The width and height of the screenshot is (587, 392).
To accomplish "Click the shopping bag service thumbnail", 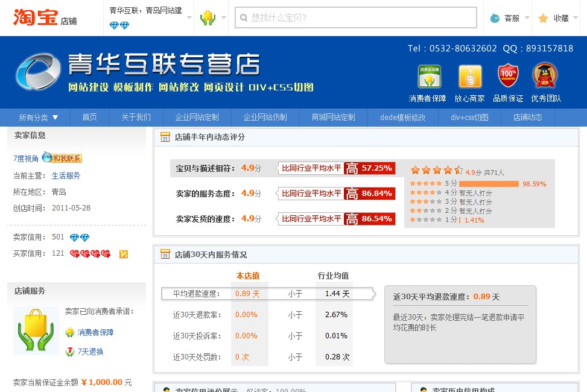I will (x=36, y=332).
